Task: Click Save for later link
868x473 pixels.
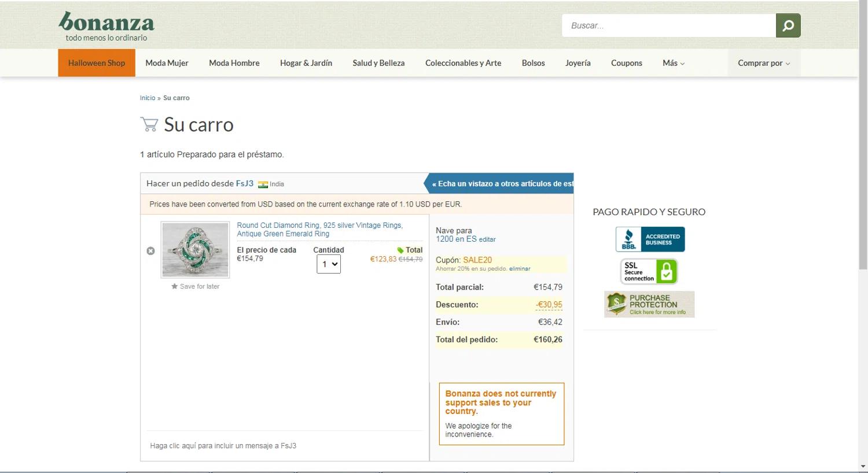Action: [200, 286]
